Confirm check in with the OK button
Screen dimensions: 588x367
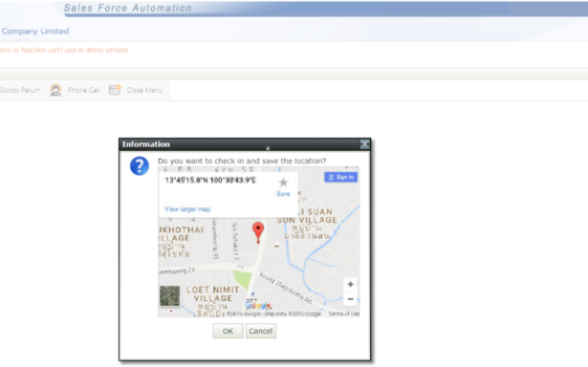(228, 331)
